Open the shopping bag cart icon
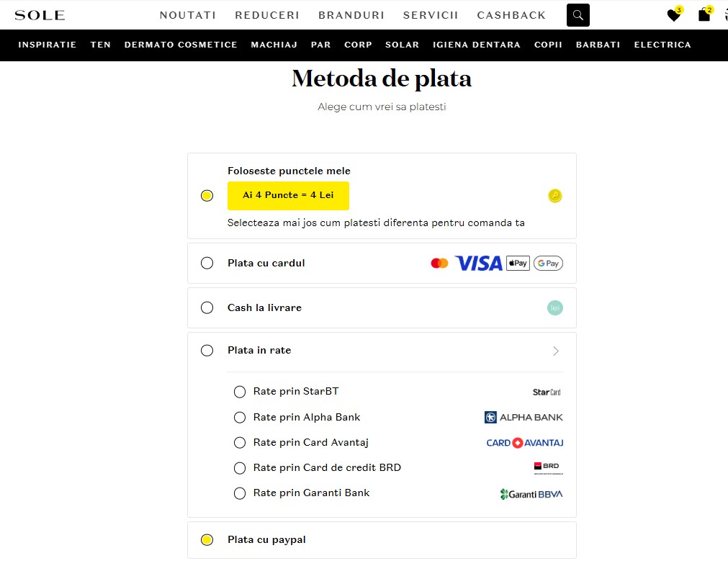 click(x=704, y=15)
